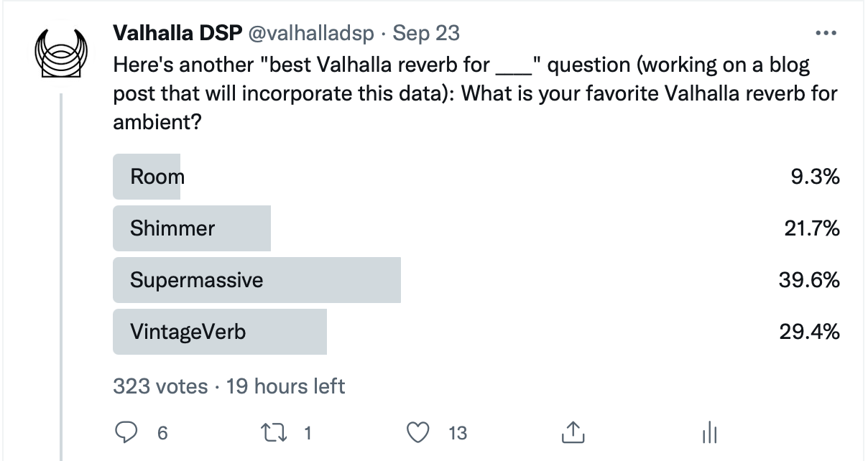
Task: Open the Sep 23 tweet timestamp
Action: [x=427, y=33]
